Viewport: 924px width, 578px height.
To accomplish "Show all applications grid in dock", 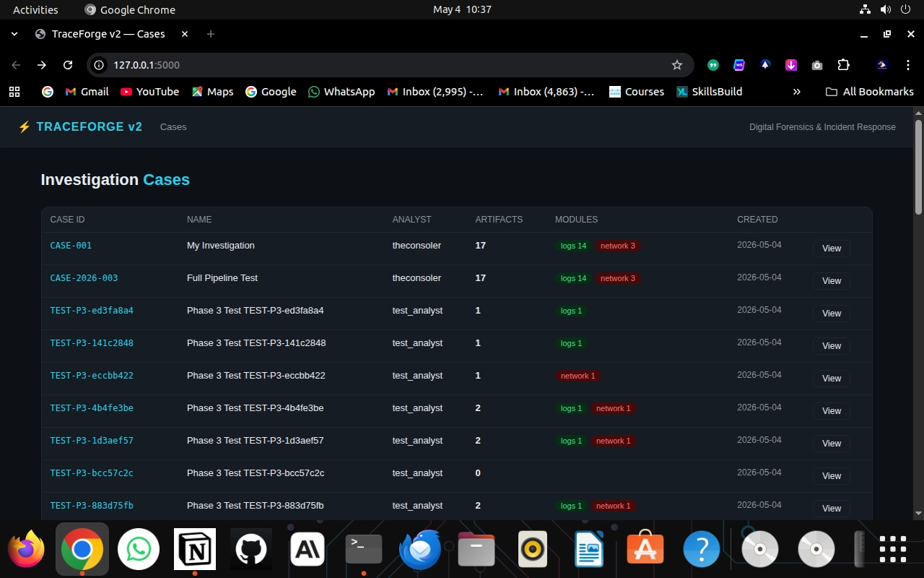I will point(892,549).
